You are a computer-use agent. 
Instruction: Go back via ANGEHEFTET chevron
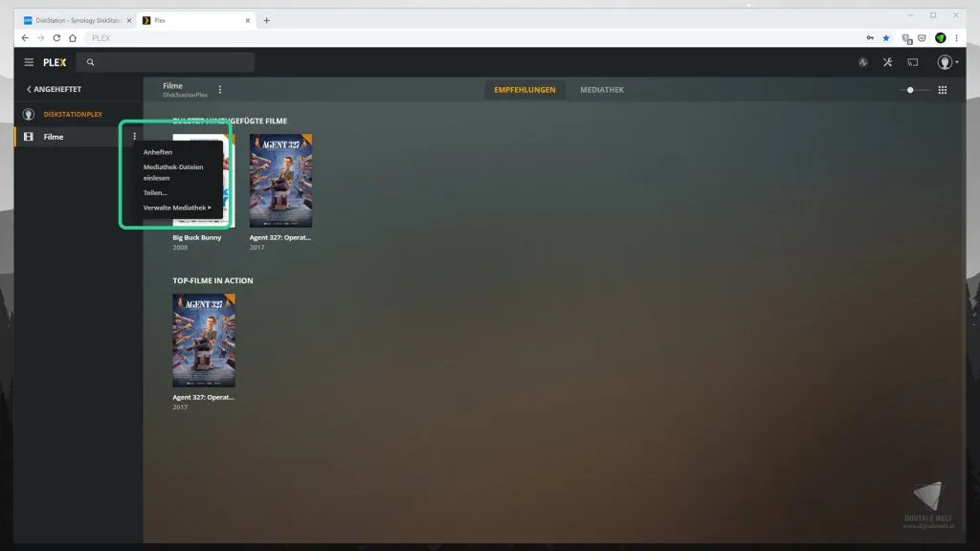click(54, 89)
